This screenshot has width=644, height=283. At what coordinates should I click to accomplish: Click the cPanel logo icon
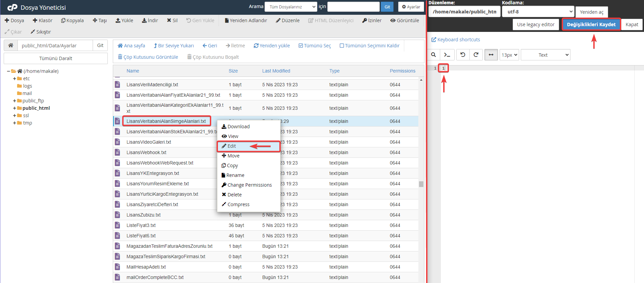[12, 7]
